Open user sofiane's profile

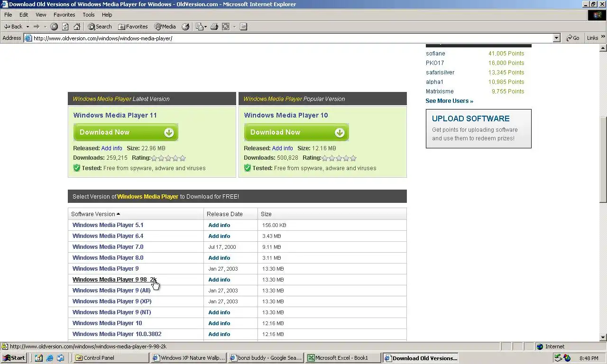[435, 54]
